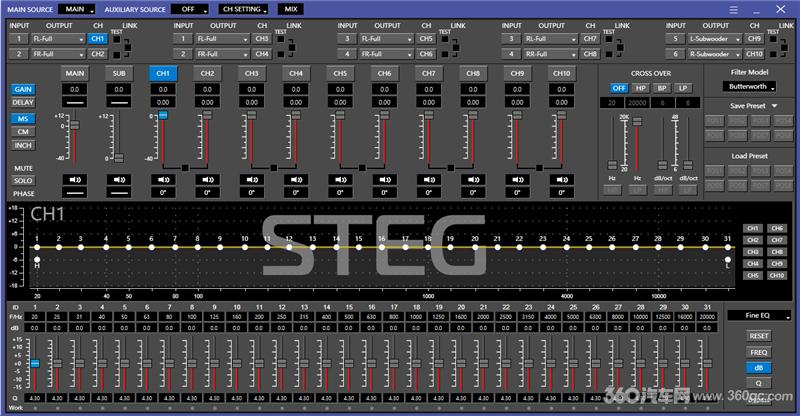Toggle the TEST checkbox next to CH7 routing

[609, 39]
